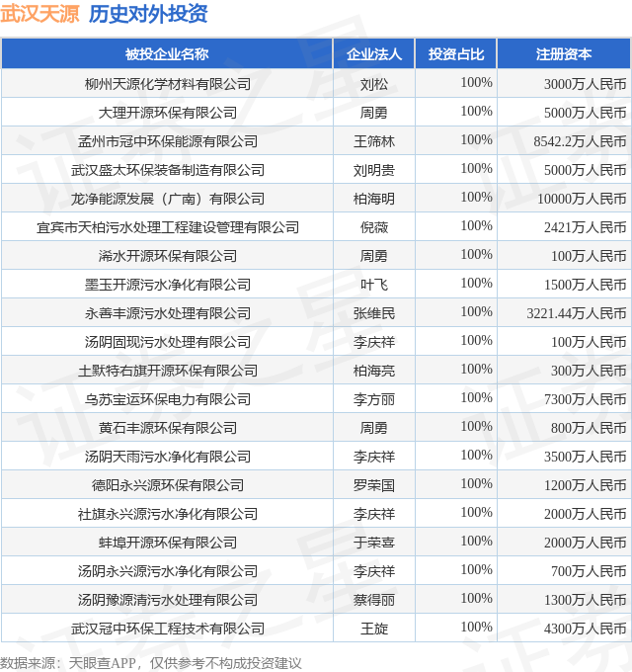Click legal person 于荣喜
The width and height of the screenshot is (632, 672).
pyautogui.click(x=374, y=543)
